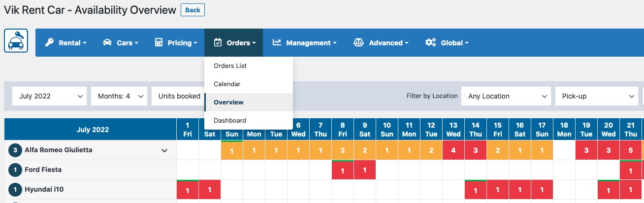Open the Global menu
This screenshot has height=203, width=644.
(447, 43)
